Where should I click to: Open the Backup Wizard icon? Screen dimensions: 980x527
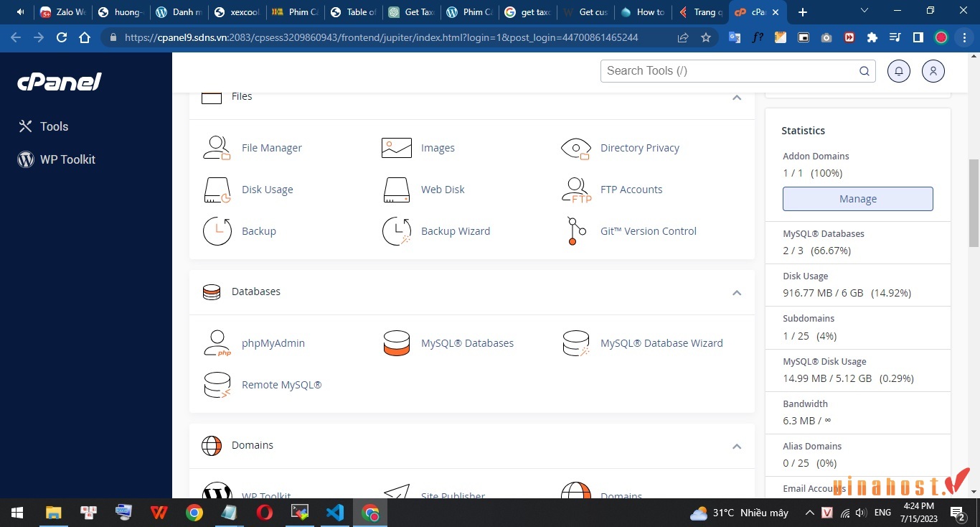(x=396, y=231)
